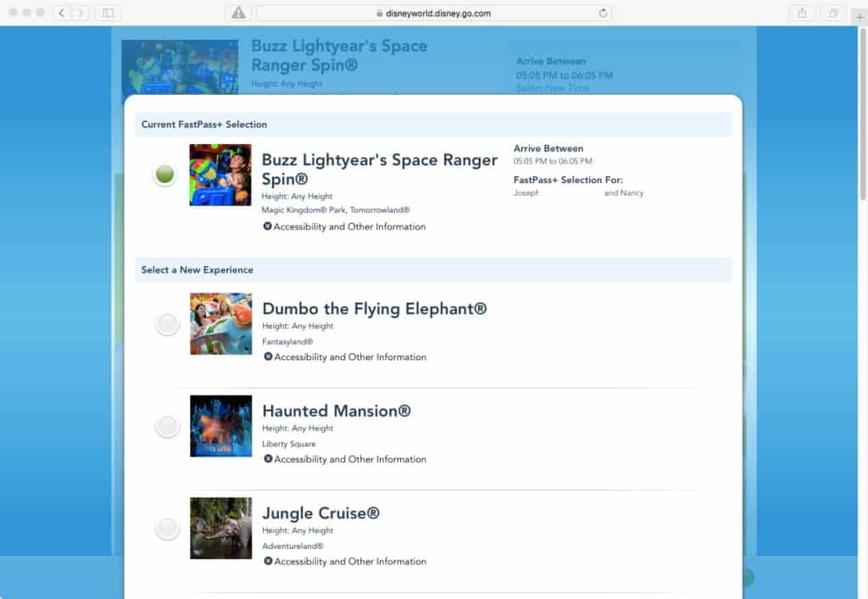Viewport: 868px width, 599px height.
Task: Click the Dumbo the Flying Elephant thumbnail
Action: pyautogui.click(x=221, y=324)
